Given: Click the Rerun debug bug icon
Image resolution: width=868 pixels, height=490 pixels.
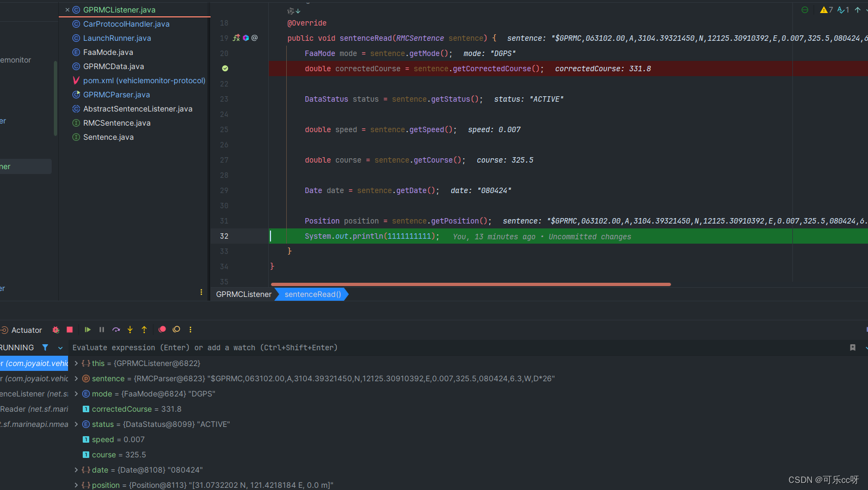Looking at the screenshot, I should (x=56, y=330).
